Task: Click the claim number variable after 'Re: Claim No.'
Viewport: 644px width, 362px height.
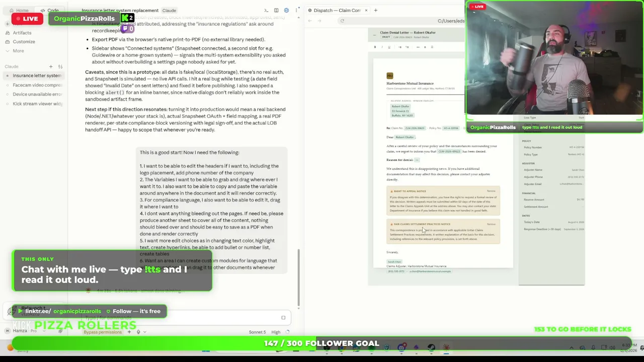Action: (x=415, y=128)
